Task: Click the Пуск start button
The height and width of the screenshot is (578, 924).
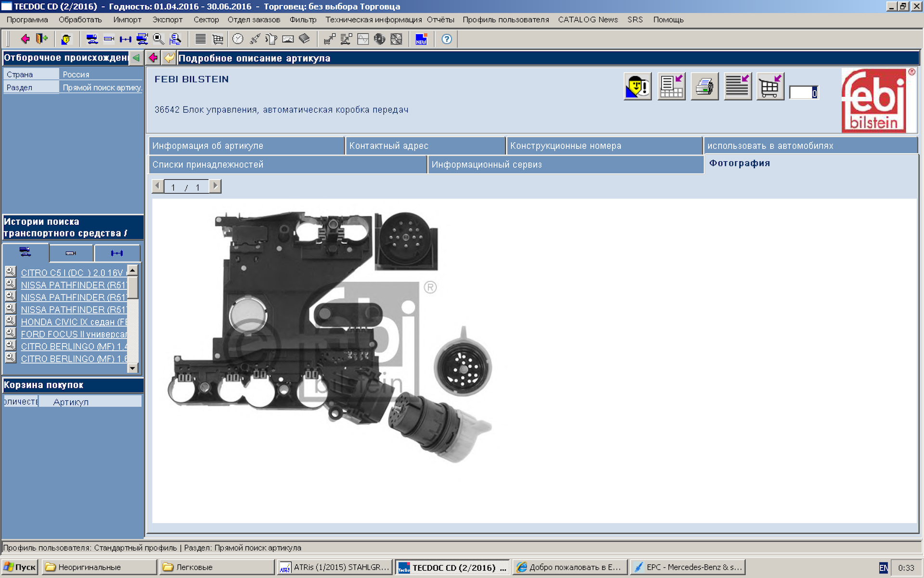Action: point(20,567)
